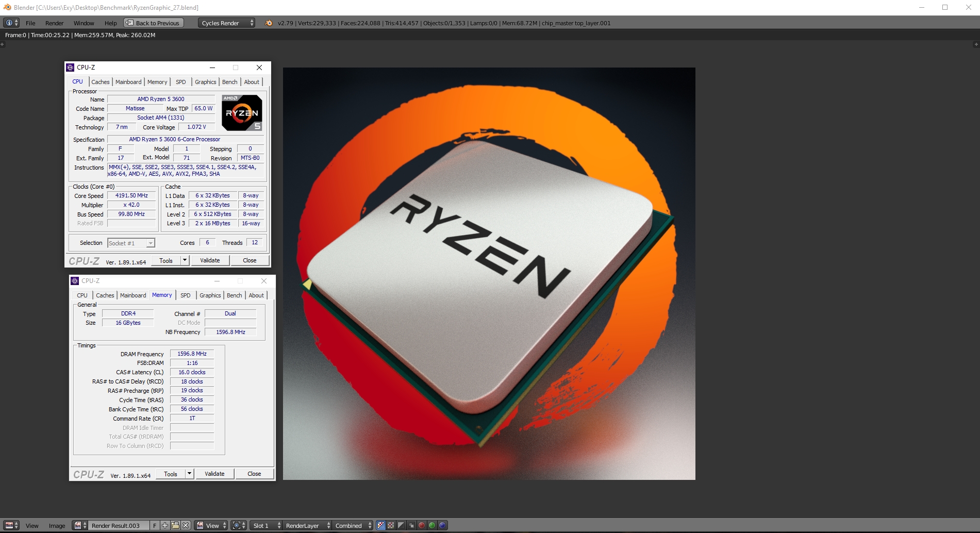The height and width of the screenshot is (533, 980).
Task: Switch to the Memory tab in the CPU-Z CPU window
Action: [157, 82]
